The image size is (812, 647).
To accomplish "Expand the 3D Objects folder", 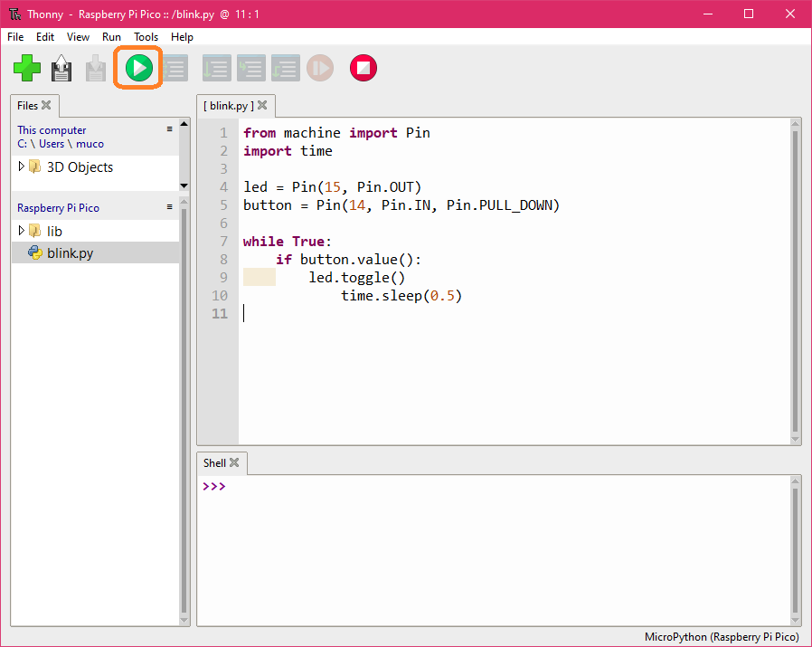I will point(21,166).
